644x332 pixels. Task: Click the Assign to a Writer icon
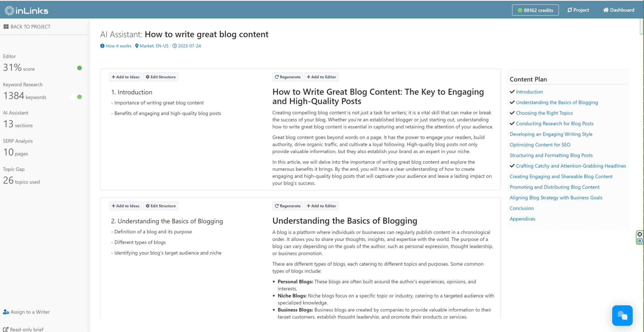coord(6,312)
